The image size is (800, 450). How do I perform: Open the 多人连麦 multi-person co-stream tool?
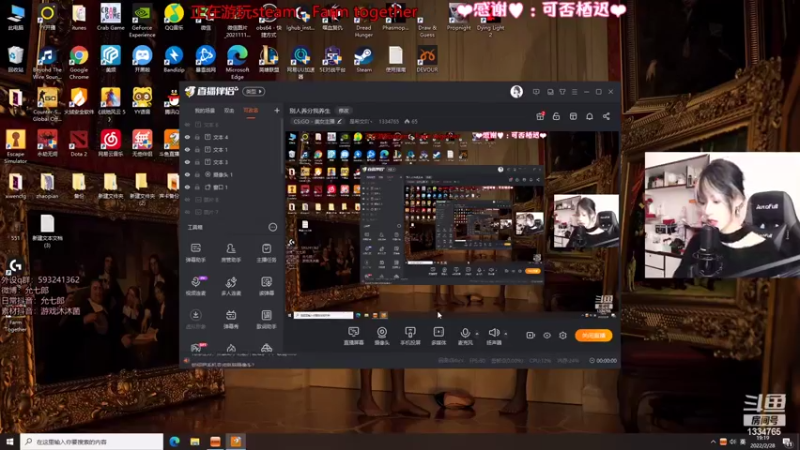[231, 286]
